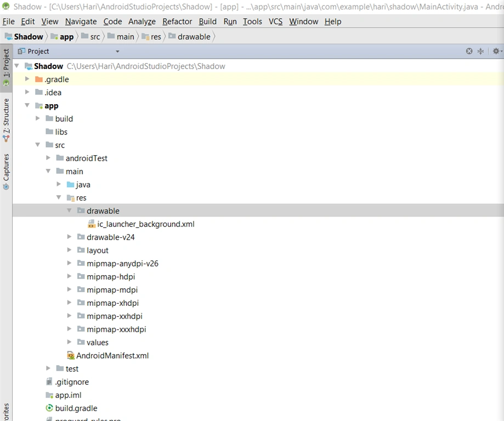Expand the java folder
Image resolution: width=504 pixels, height=421 pixels.
click(59, 184)
